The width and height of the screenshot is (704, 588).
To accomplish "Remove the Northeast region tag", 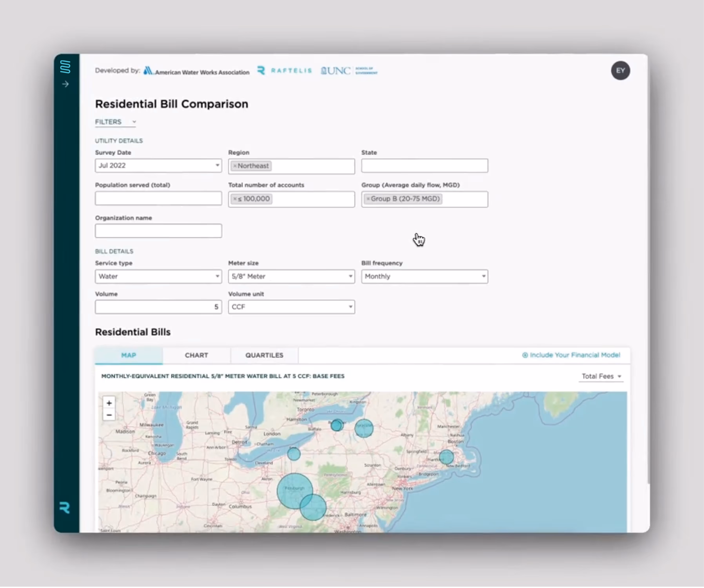I will click(235, 166).
